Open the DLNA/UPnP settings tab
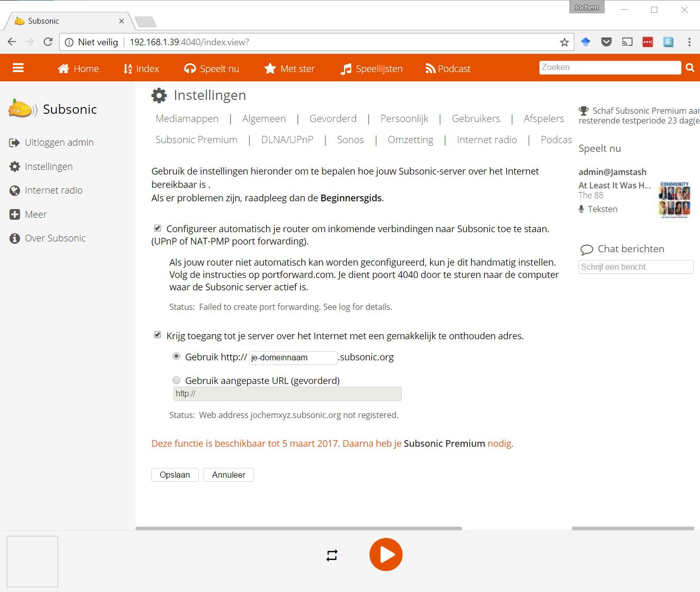700x592 pixels. 287,140
